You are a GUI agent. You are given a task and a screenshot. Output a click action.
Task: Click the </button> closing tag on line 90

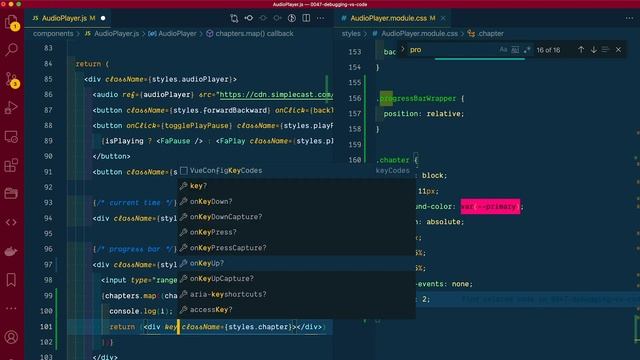pyautogui.click(x=111, y=156)
